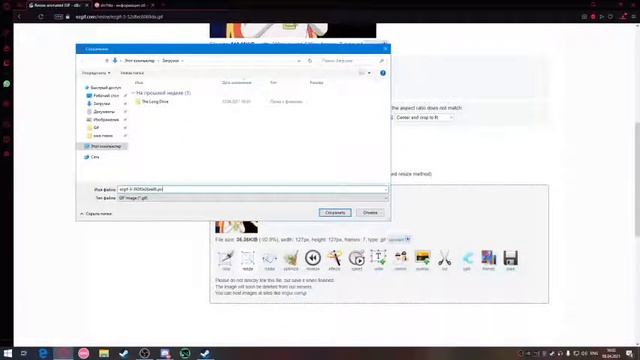
Task: Click search magnifier in save dialog
Action: (381, 61)
